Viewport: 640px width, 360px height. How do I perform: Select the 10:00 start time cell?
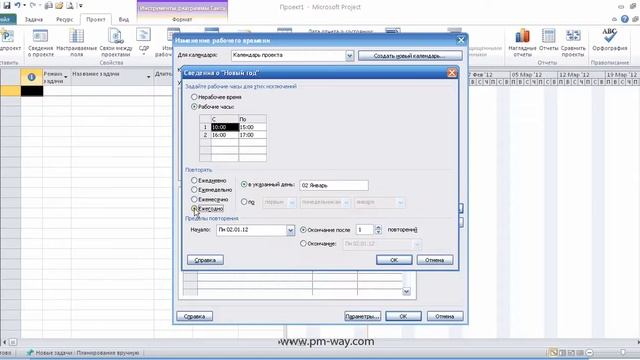[x=224, y=127]
